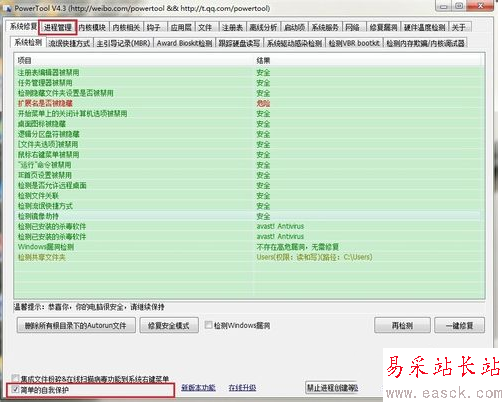Open the 启动项 tab
The width and height of the screenshot is (503, 408).
pos(295,27)
